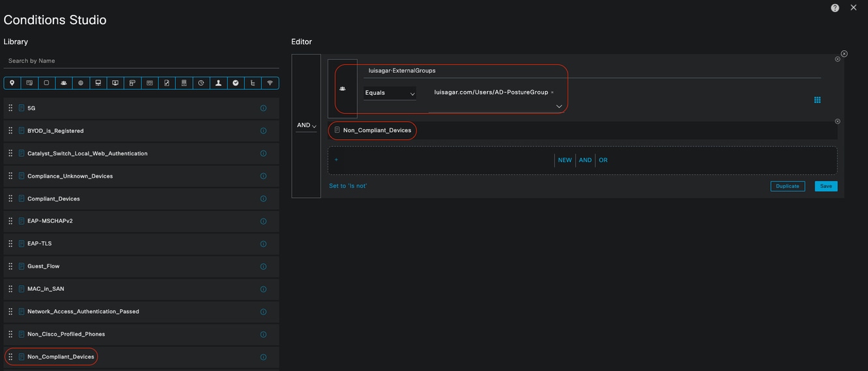Show info for EAP-TLS condition
This screenshot has width=868, height=371.
[x=263, y=244]
